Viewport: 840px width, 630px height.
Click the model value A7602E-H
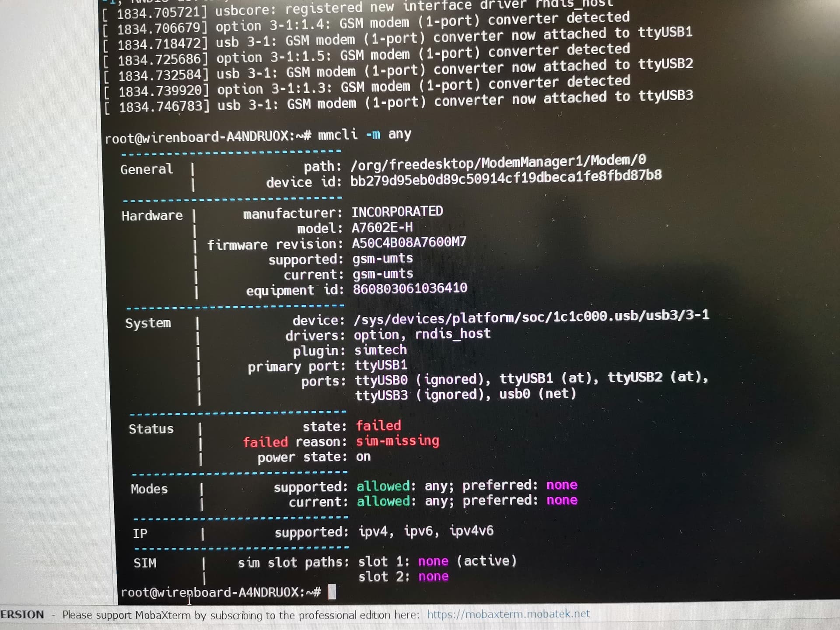[382, 227]
